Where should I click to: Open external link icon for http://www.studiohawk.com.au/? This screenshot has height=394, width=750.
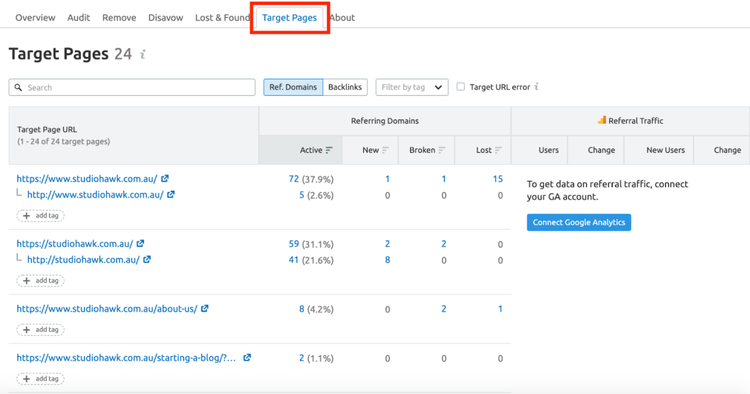pos(171,195)
